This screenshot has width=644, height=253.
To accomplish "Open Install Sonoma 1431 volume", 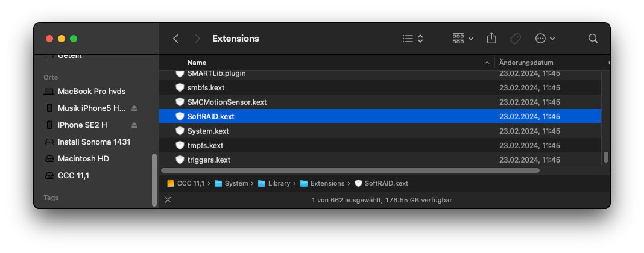I will coord(93,142).
